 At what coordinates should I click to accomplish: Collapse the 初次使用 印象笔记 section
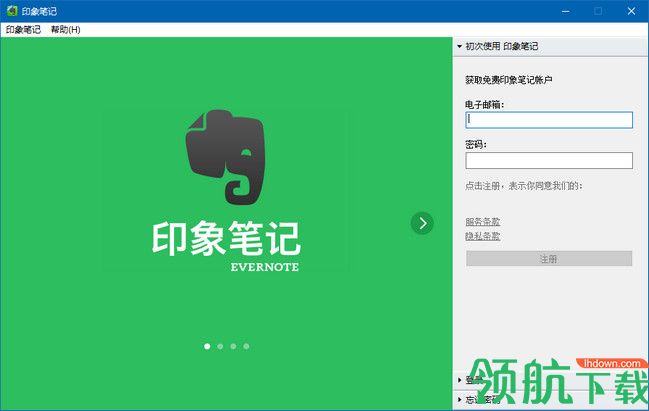coord(550,46)
